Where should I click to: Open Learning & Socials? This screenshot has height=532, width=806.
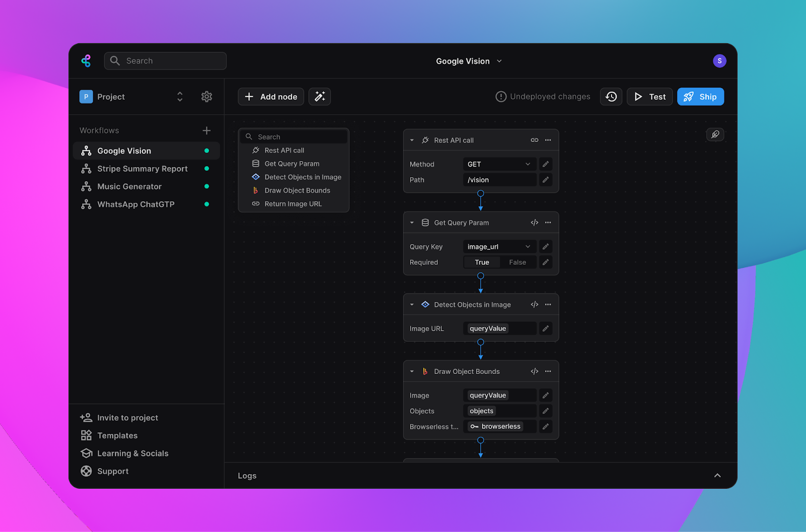[x=124, y=453]
